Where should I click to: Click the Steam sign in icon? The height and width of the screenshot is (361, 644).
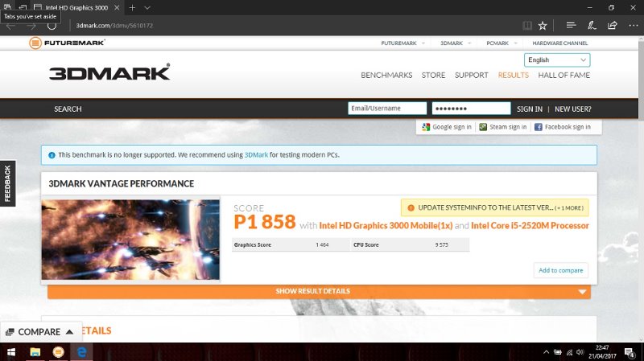coord(483,127)
